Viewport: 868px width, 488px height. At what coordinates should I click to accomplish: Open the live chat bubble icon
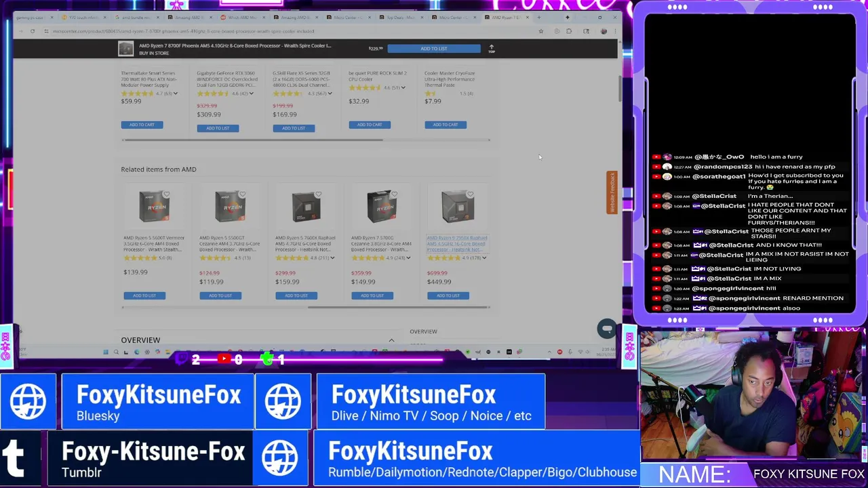pos(606,329)
